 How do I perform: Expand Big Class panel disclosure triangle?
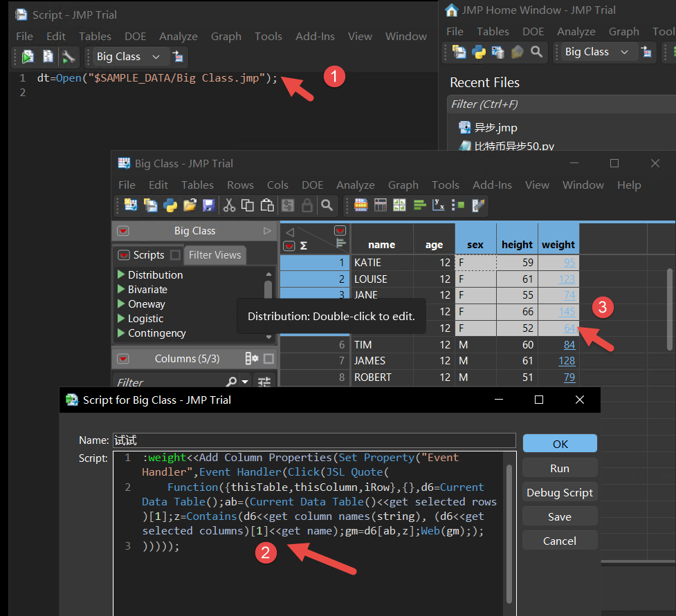(x=267, y=231)
